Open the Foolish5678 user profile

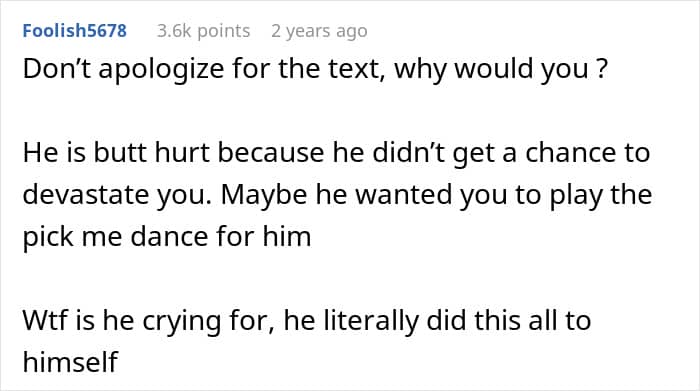(75, 31)
